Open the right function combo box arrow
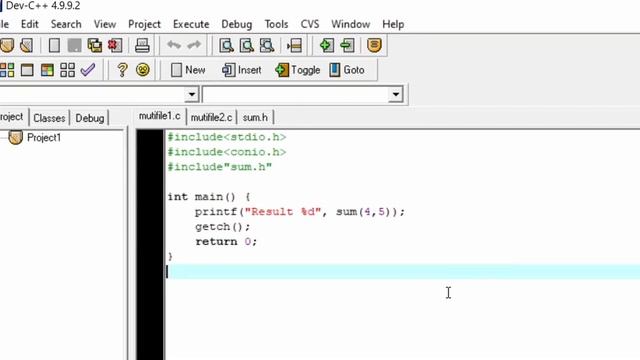Screen dimensions: 640x360 pos(395,95)
